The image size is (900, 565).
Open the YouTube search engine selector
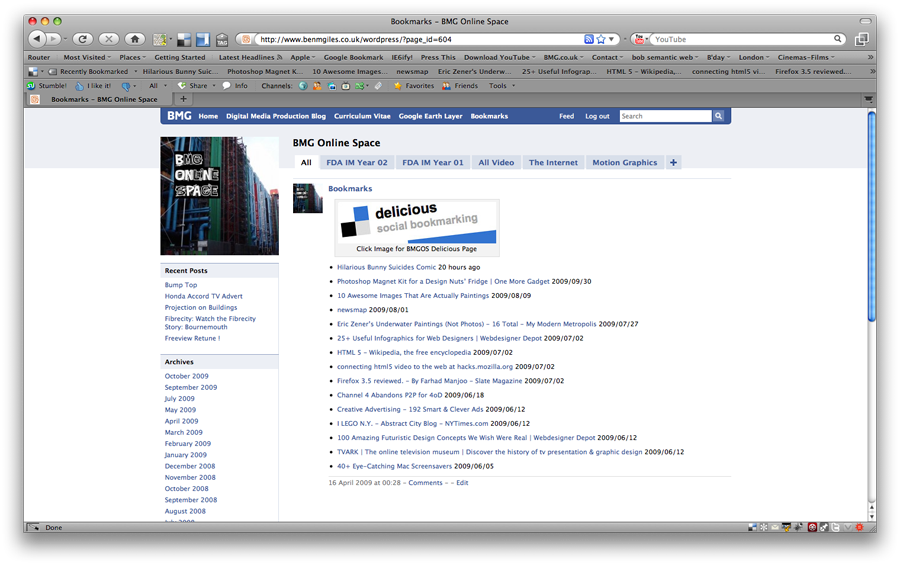pyautogui.click(x=641, y=39)
